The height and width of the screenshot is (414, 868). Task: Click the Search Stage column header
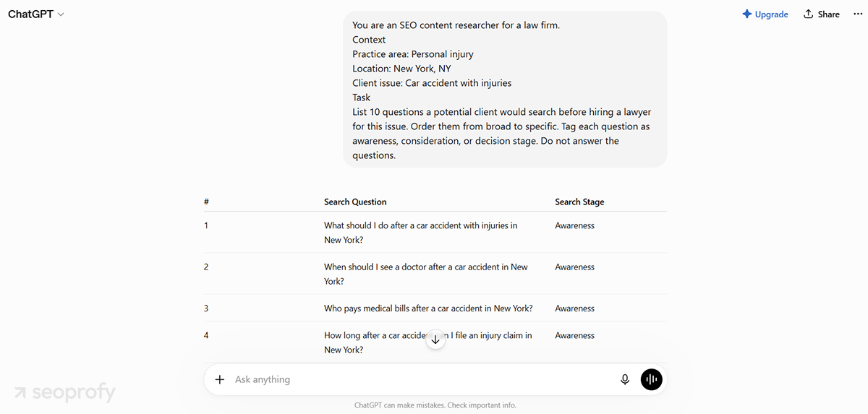click(579, 202)
